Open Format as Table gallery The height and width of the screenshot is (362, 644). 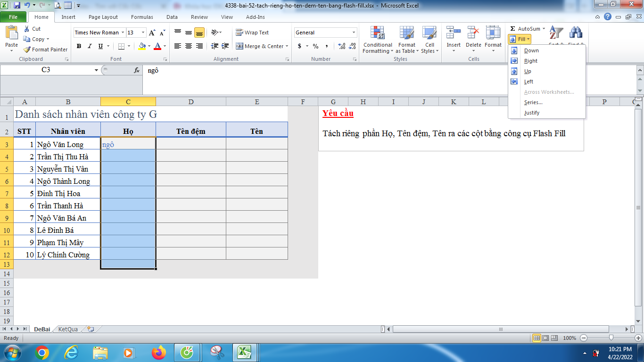pos(406,40)
